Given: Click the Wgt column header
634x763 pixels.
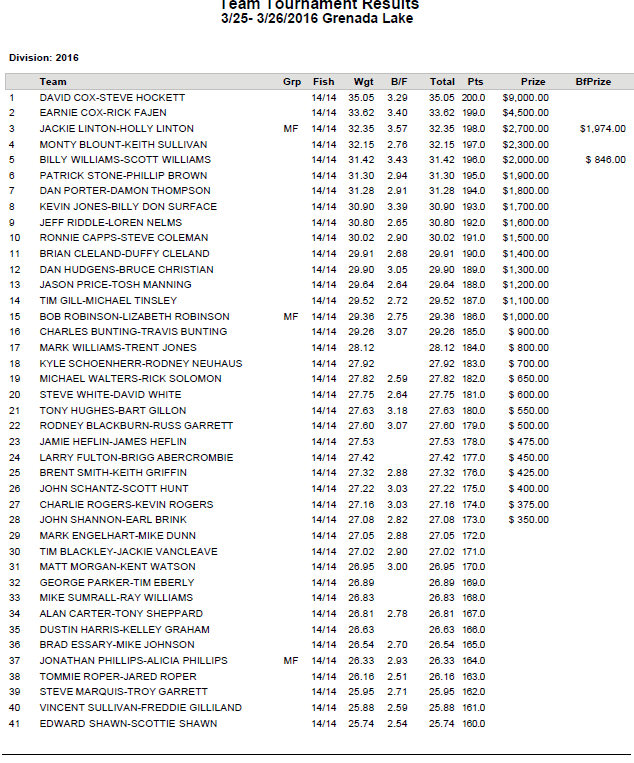Looking at the screenshot, I should click(x=363, y=82).
